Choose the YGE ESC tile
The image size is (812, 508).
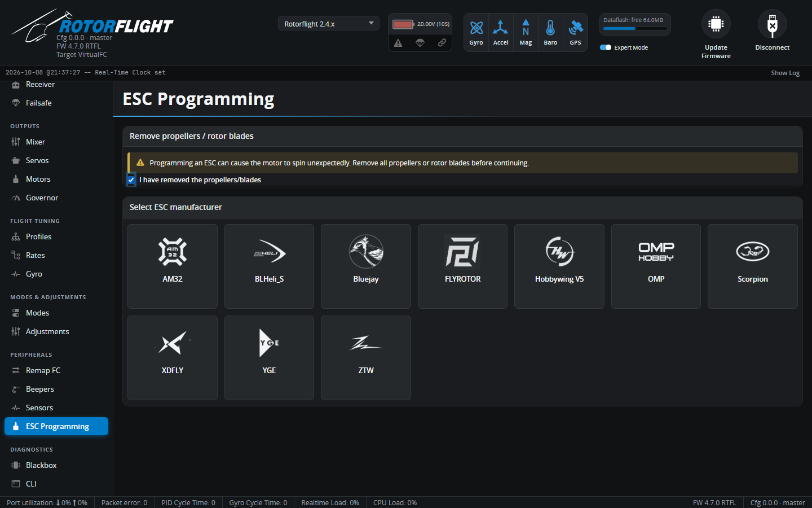(x=269, y=358)
